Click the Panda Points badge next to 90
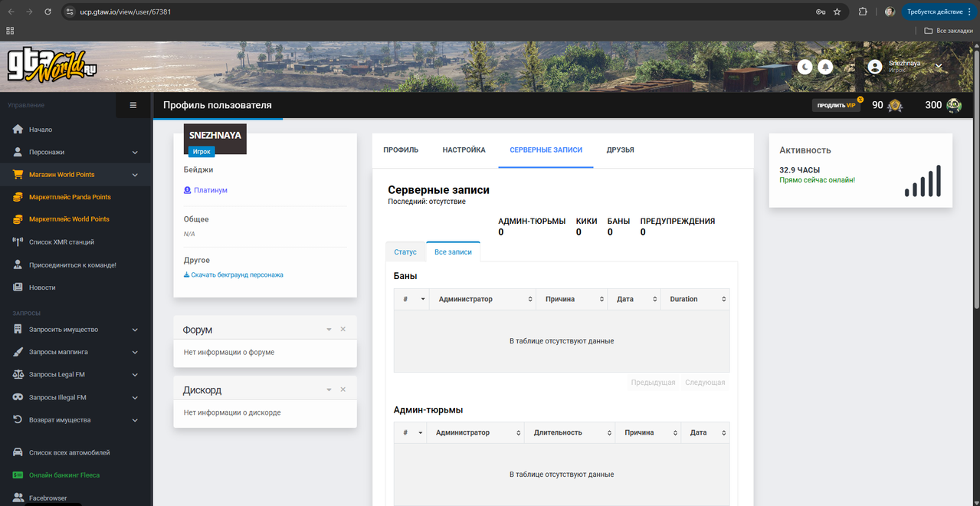980x506 pixels. 895,105
